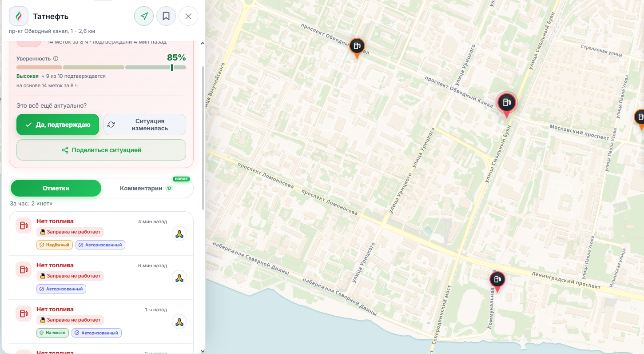The image size is (644, 354).
Task: Click Заправка не работает tag in 6 мин назад report
Action: coord(70,276)
